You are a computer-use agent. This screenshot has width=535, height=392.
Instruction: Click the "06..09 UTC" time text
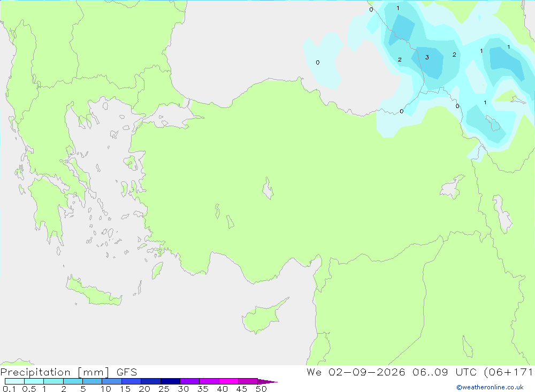[444, 372]
